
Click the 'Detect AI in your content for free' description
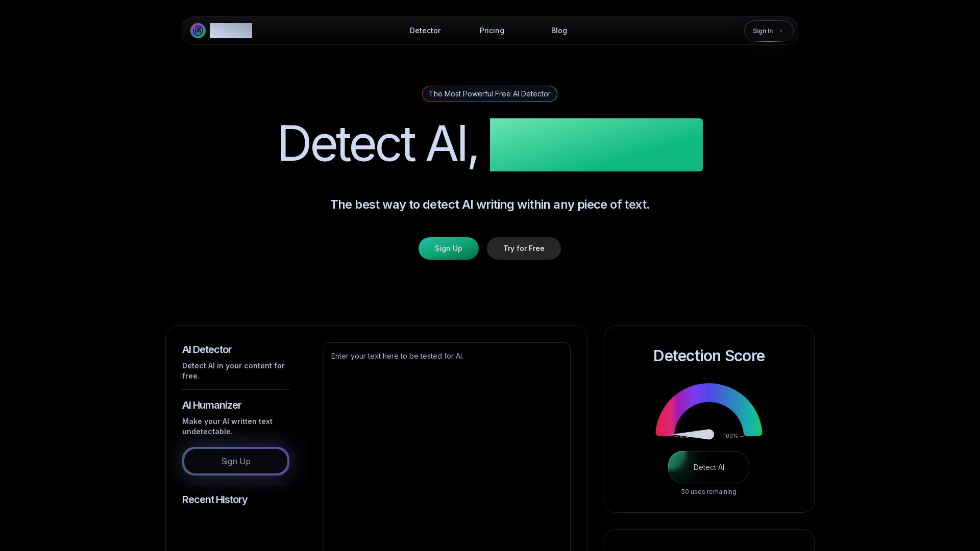[234, 371]
